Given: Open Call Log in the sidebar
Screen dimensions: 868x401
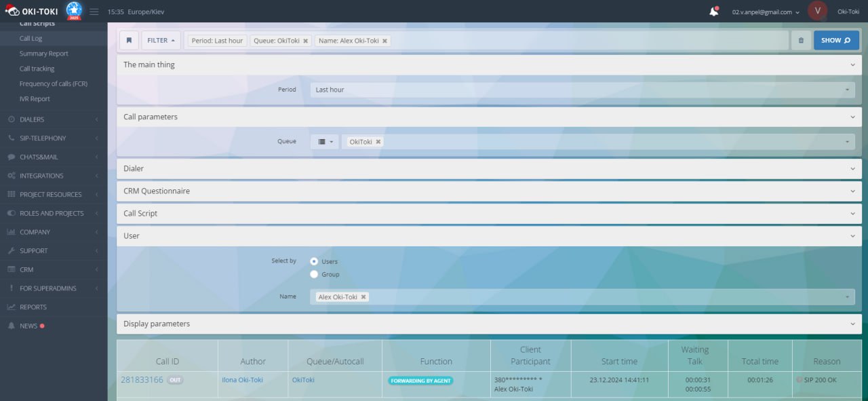Looking at the screenshot, I should (31, 39).
